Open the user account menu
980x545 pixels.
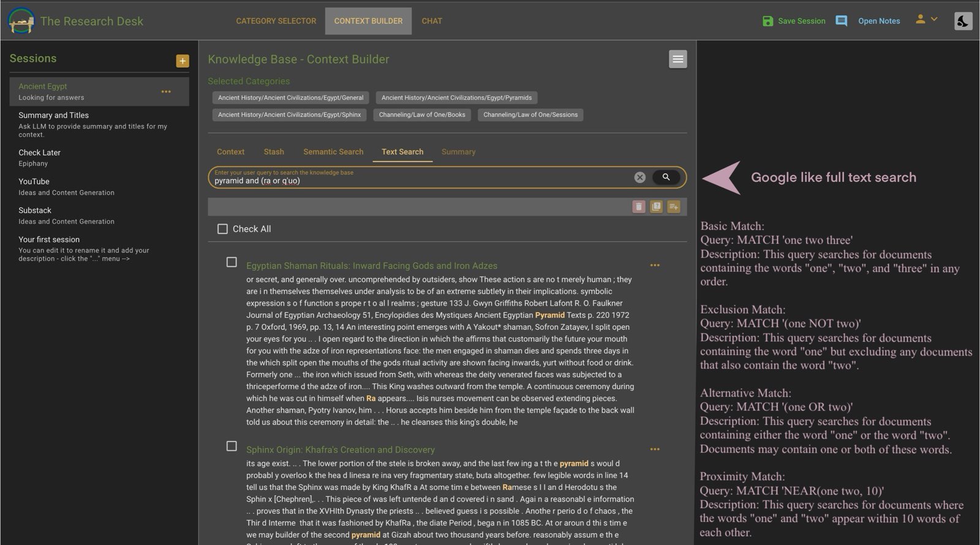(926, 20)
